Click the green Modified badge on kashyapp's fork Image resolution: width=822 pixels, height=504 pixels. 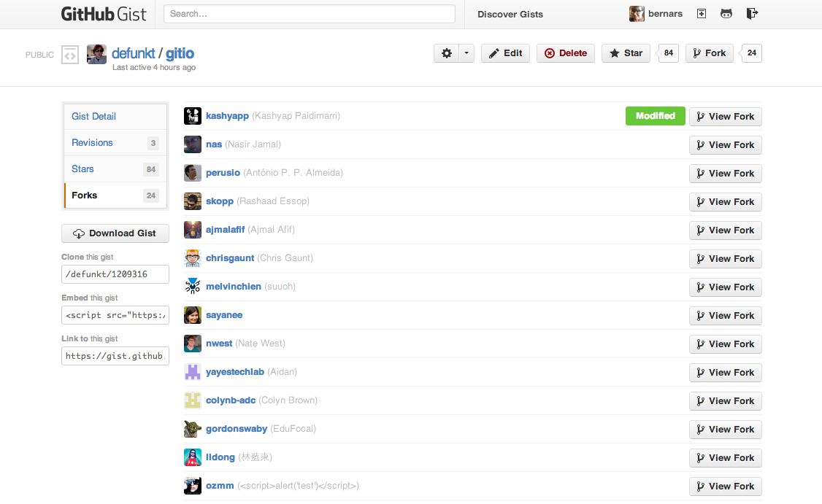point(655,115)
